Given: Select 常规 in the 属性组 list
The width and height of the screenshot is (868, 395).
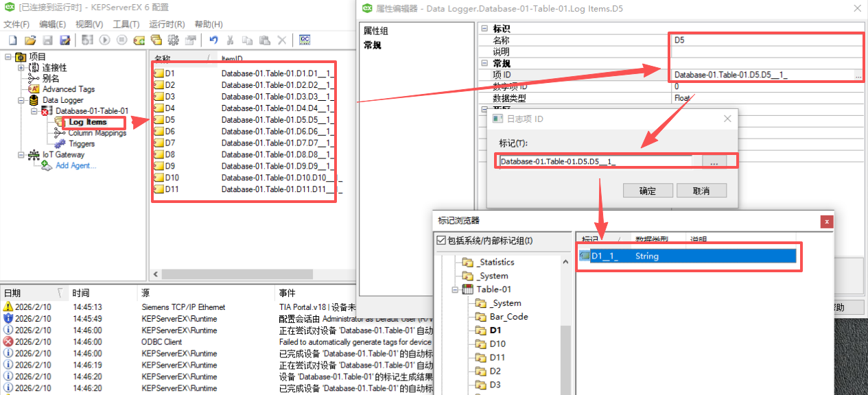Looking at the screenshot, I should (x=372, y=45).
